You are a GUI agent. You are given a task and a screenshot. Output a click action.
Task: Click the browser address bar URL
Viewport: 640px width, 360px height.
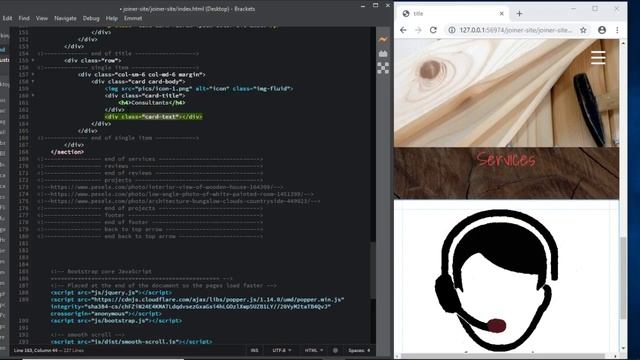pos(516,30)
